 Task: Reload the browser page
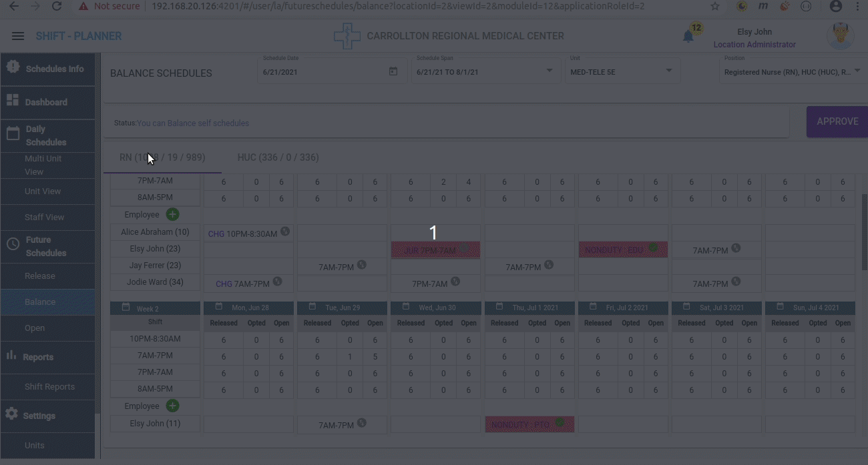pyautogui.click(x=57, y=6)
